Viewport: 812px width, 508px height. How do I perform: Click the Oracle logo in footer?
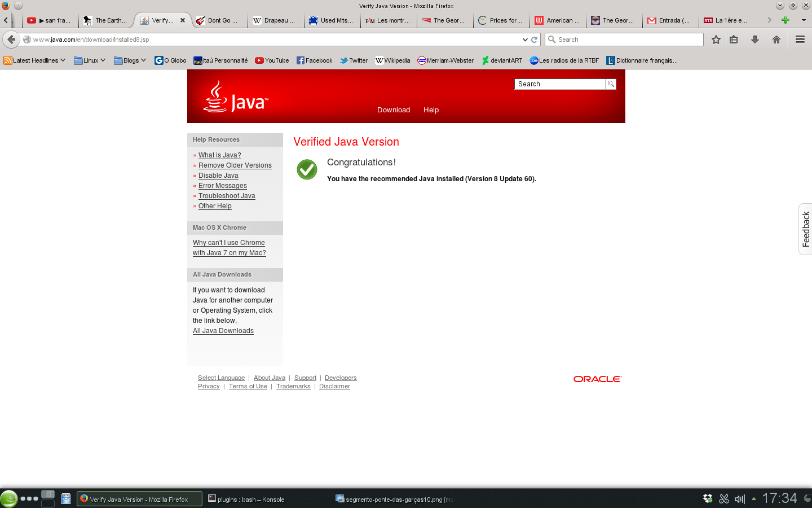pyautogui.click(x=597, y=379)
